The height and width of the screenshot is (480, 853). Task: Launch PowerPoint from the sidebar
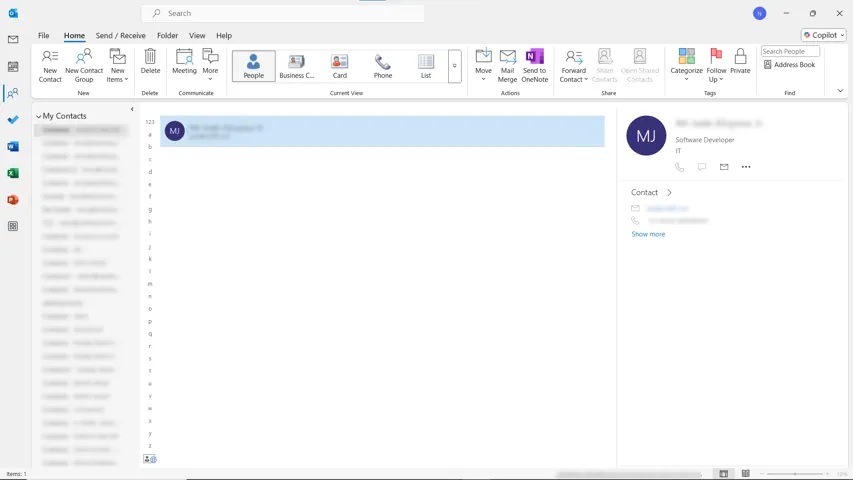13,200
